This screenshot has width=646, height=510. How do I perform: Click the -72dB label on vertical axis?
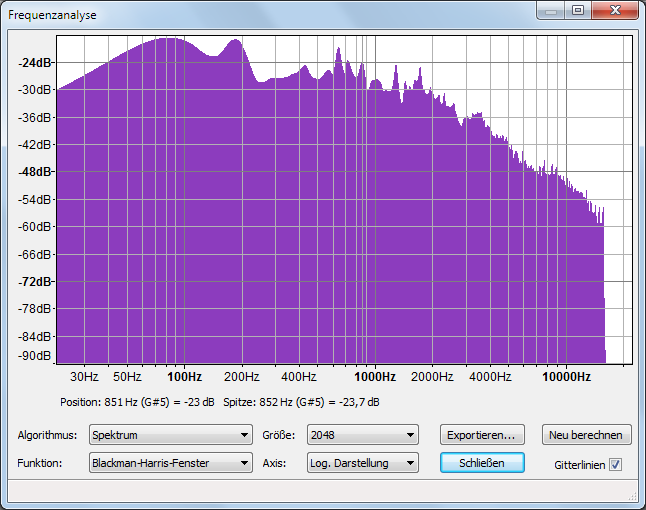[x=35, y=282]
